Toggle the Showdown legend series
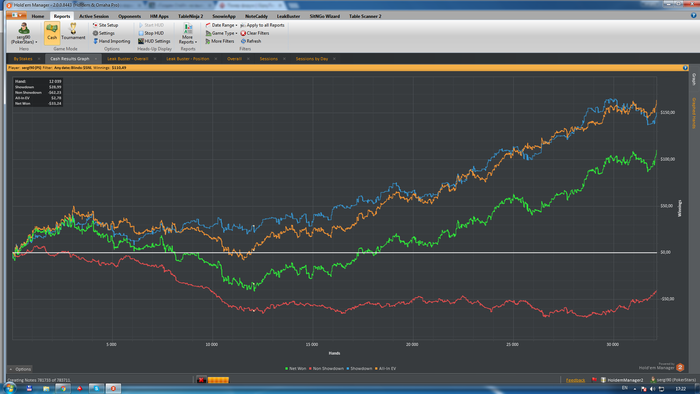 359,369
